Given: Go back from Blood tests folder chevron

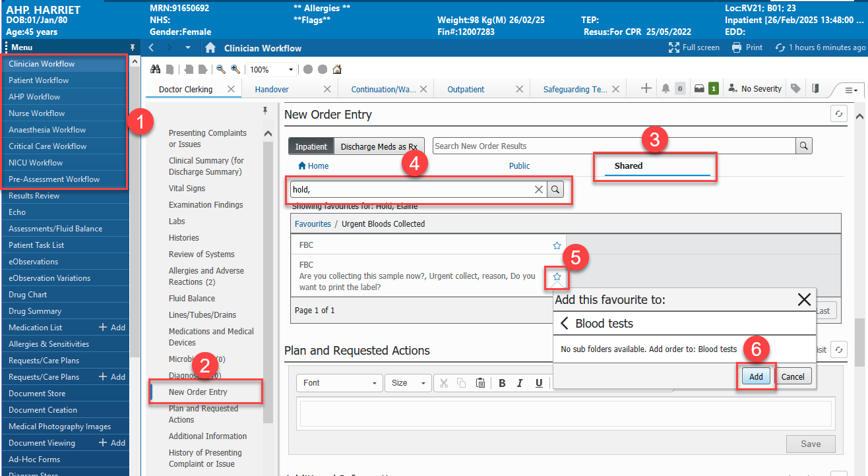Looking at the screenshot, I should pyautogui.click(x=565, y=324).
